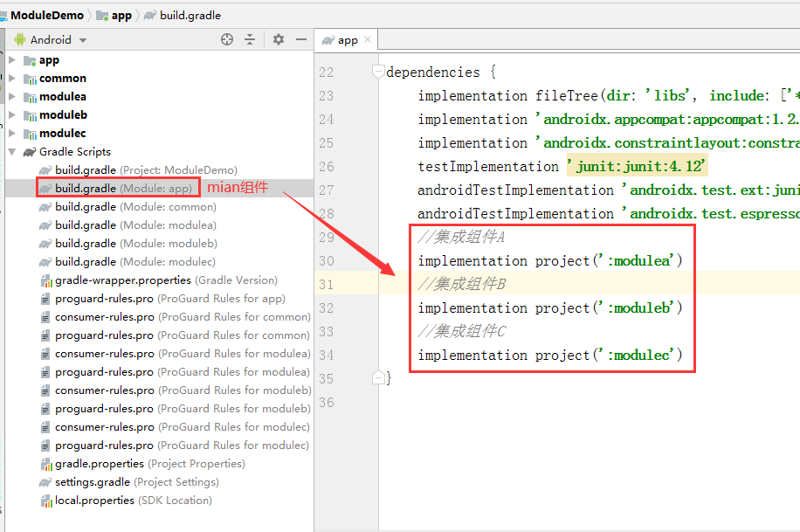Click fold end marker at line 35
Image resolution: width=800 pixels, height=532 pixels.
point(378,377)
